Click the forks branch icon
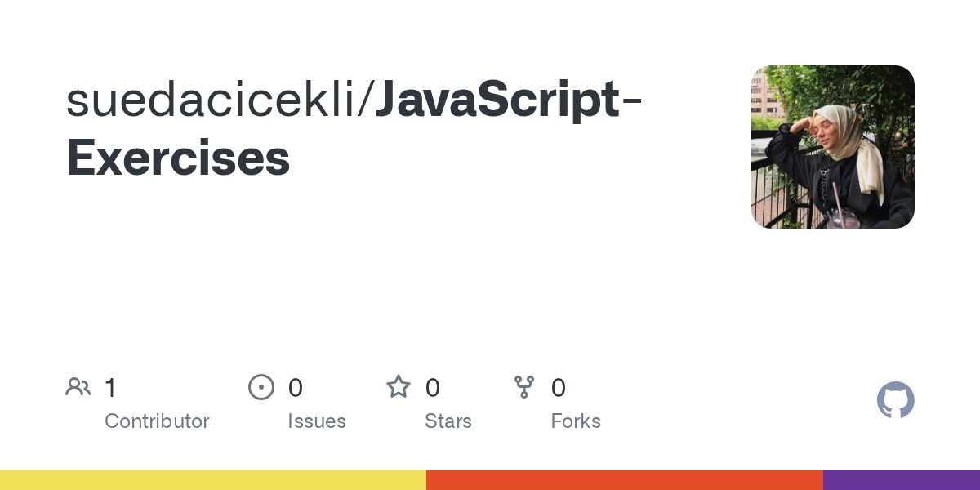Viewport: 980px width, 490px height. tap(524, 387)
